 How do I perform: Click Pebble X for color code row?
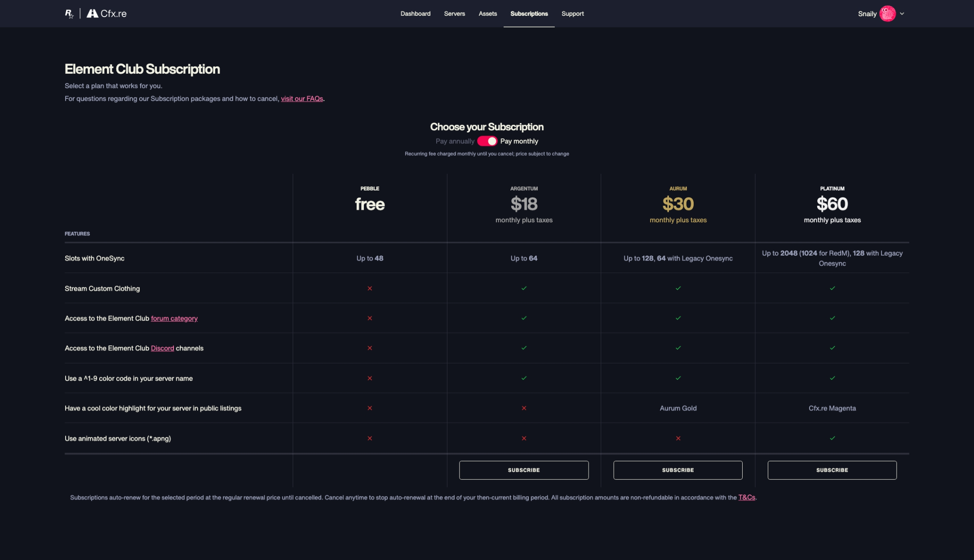click(x=370, y=378)
